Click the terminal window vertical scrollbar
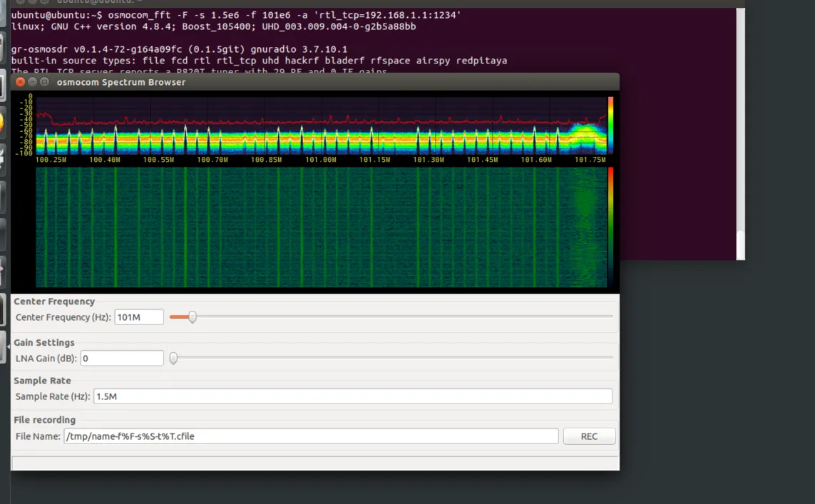Screen dimensions: 815x504 741,133
